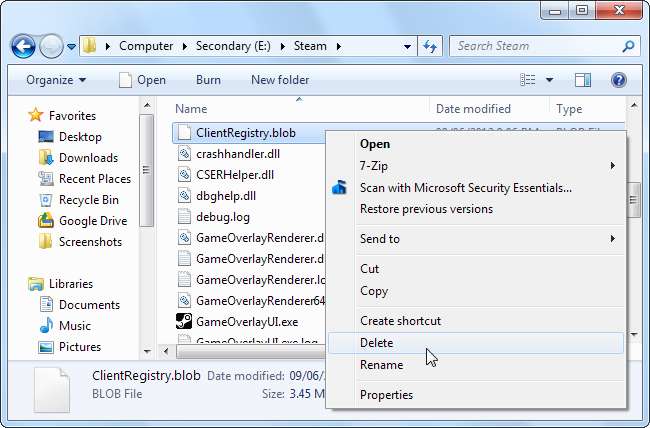Expand the 7-Zip submenu
The image size is (650, 428).
tap(476, 166)
